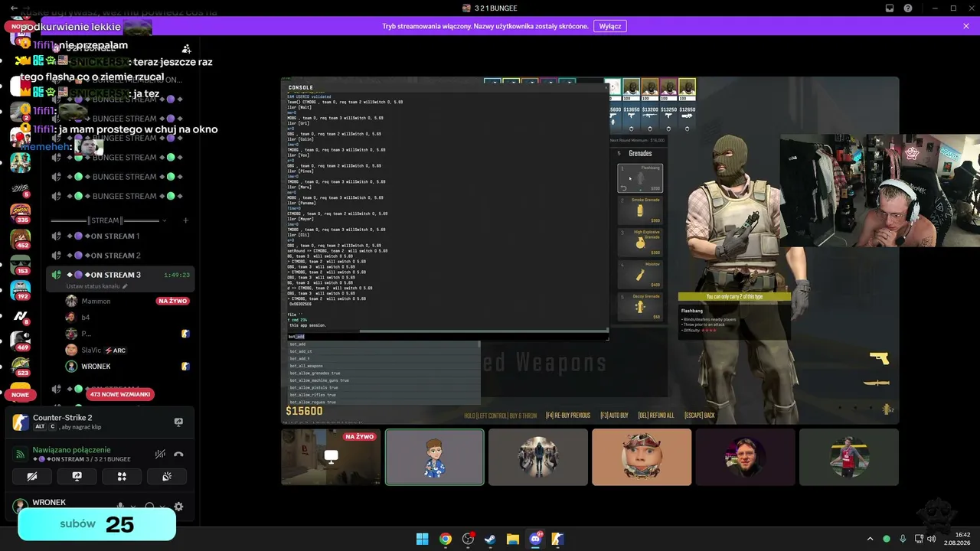Join the ON STREAM 1 voice channel
The width and height of the screenshot is (980, 551).
click(x=119, y=236)
